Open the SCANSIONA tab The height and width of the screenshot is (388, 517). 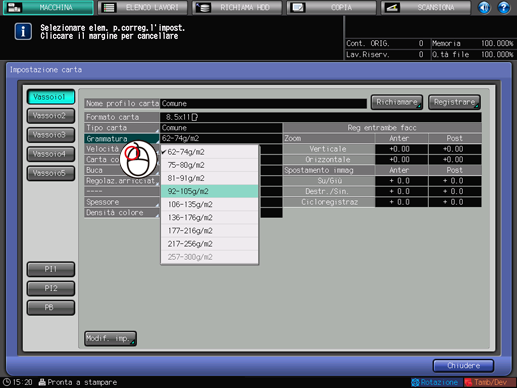426,7
